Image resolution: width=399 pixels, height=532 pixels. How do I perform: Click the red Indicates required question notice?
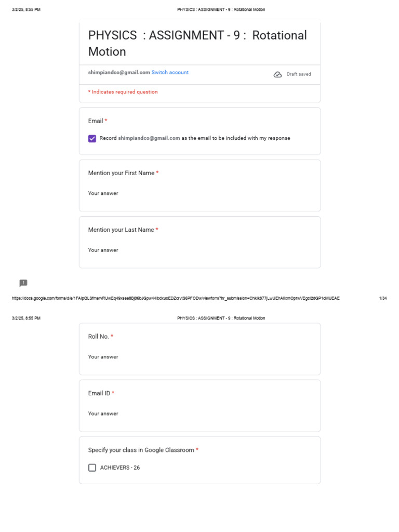coord(123,92)
